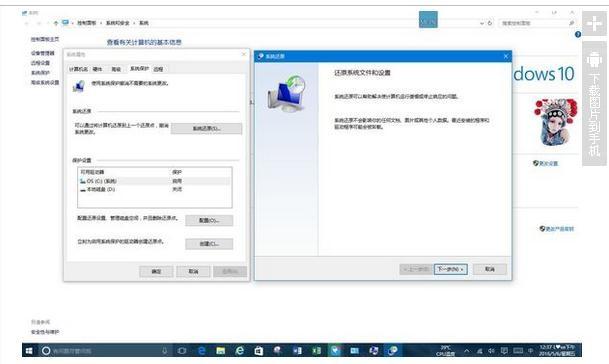
Task: Open the Windows Store taskbar icon
Action: point(258,351)
